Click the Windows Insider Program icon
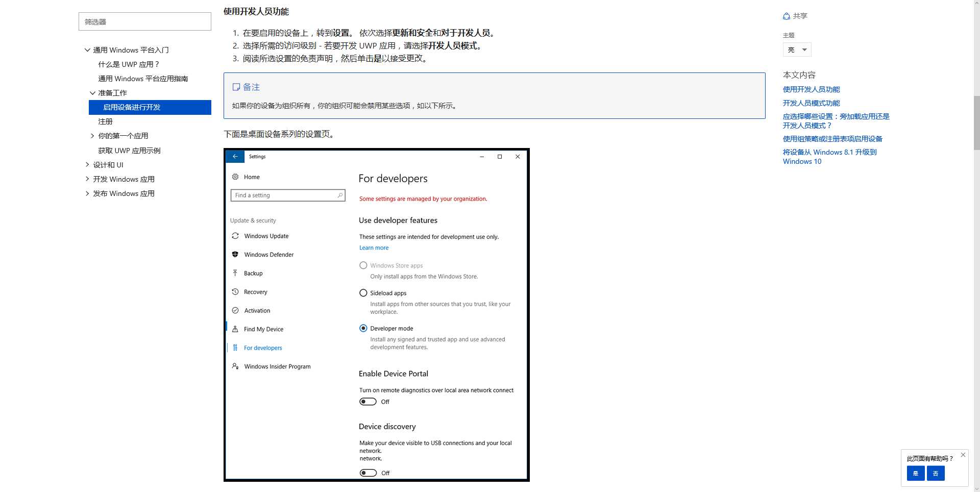Screen dimensions: 980x492 235,366
